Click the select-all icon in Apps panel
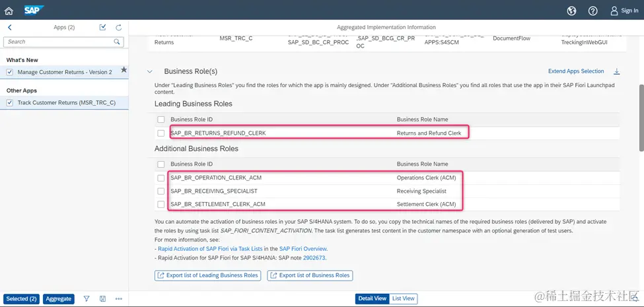644x307 pixels. click(102, 28)
